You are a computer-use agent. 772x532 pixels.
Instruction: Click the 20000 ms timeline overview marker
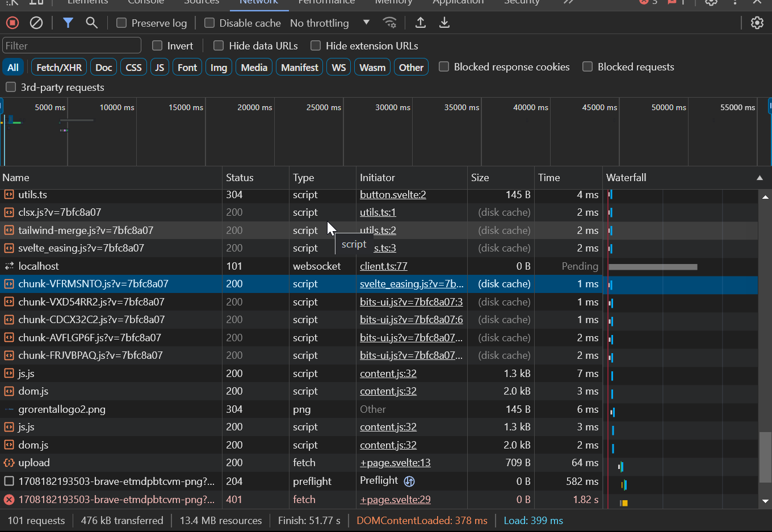click(254, 107)
